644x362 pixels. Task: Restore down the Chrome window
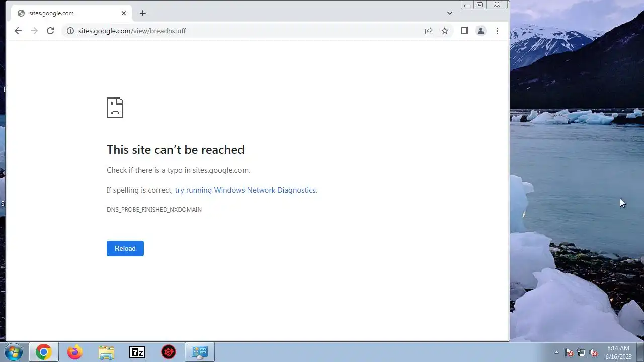(480, 5)
